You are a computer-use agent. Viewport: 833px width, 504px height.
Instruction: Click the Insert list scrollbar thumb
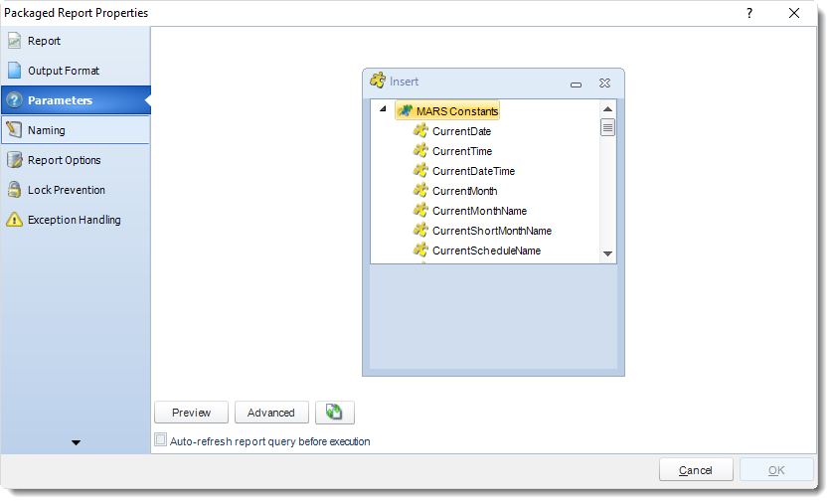coord(607,127)
